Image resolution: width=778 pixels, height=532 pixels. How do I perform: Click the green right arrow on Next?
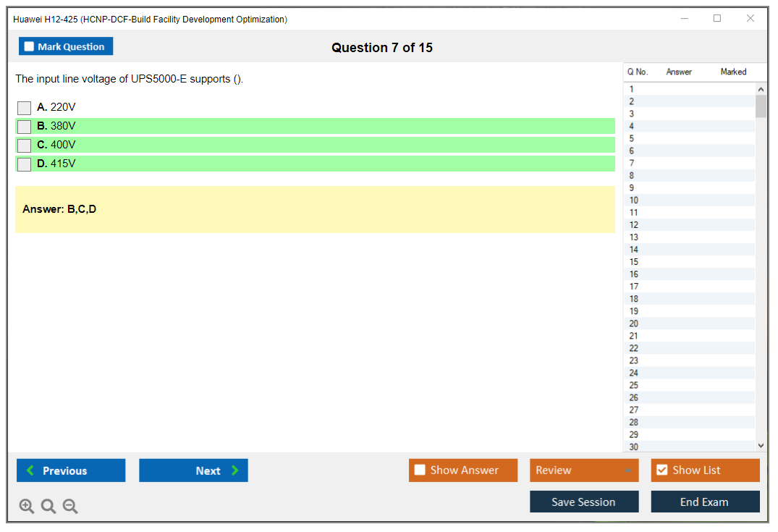coord(234,470)
